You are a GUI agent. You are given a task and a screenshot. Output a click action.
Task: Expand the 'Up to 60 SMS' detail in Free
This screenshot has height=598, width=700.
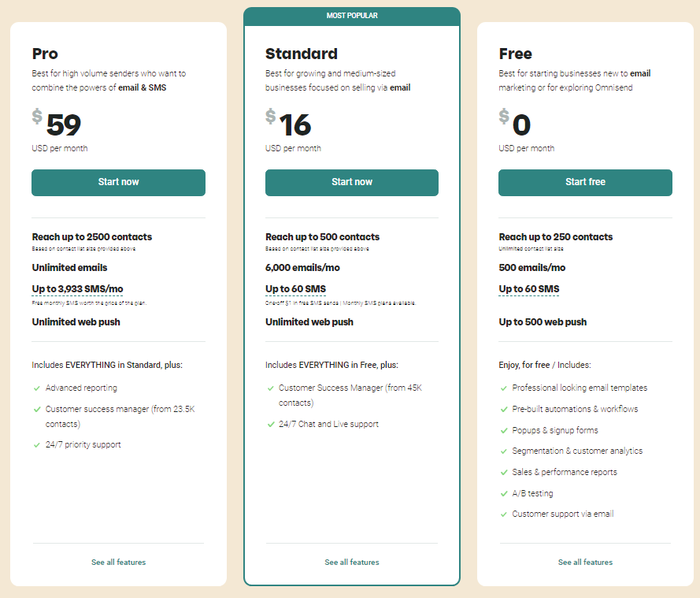click(x=528, y=288)
